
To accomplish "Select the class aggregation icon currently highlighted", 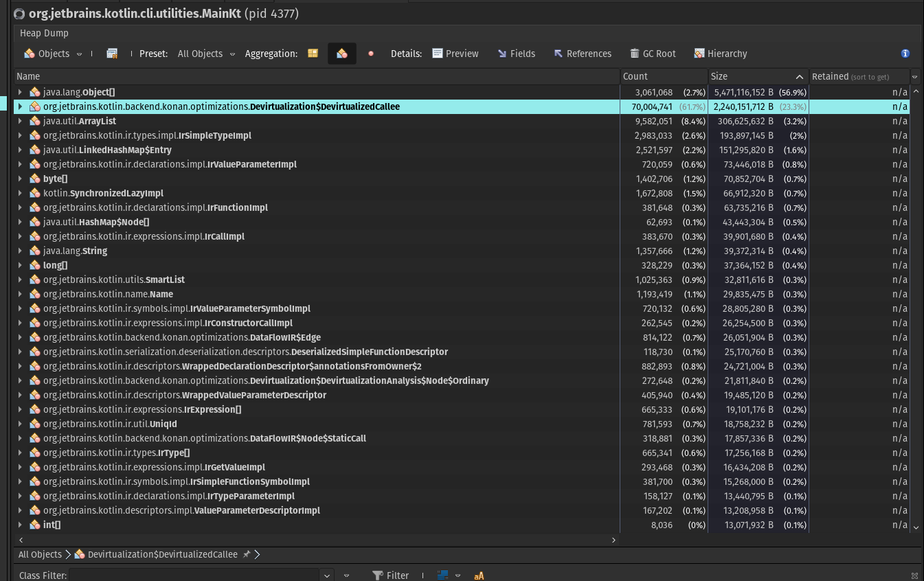I will 342,53.
